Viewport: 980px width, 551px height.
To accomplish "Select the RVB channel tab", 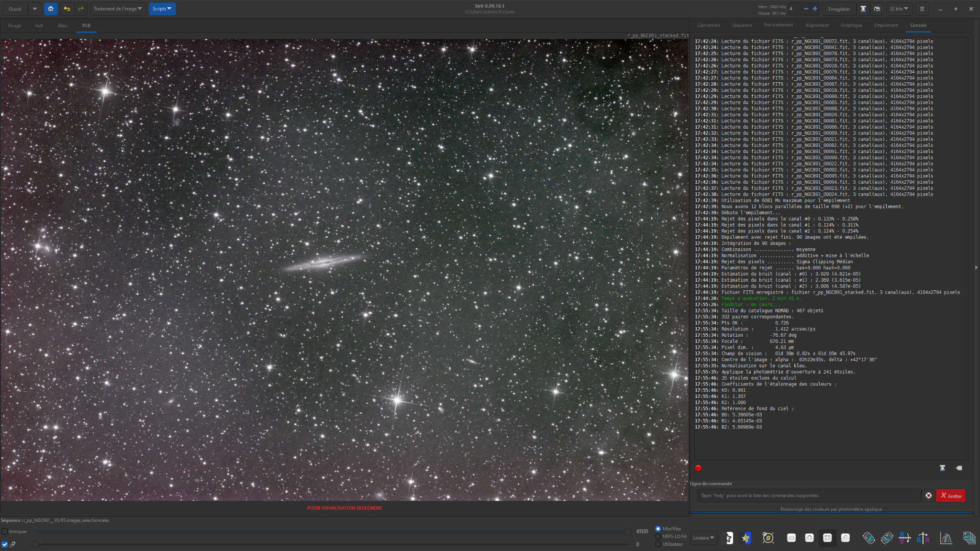I will click(86, 26).
